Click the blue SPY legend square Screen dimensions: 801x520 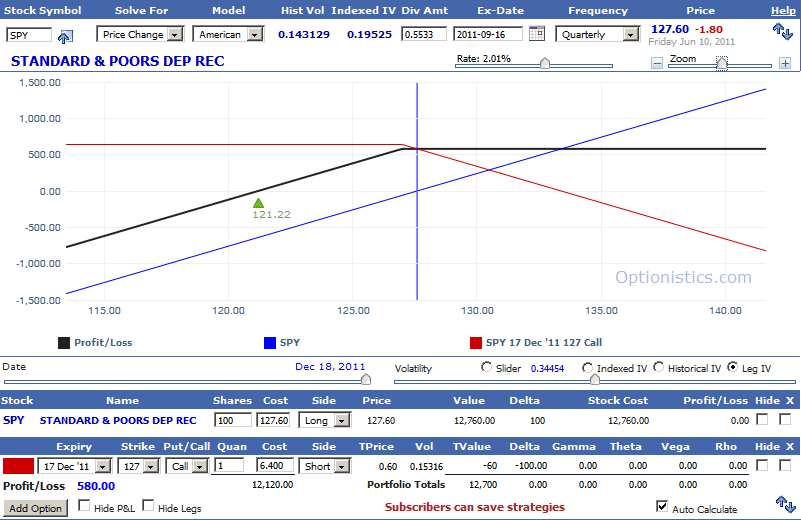click(x=270, y=343)
